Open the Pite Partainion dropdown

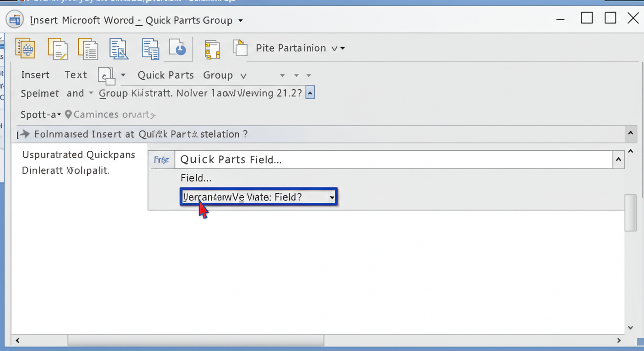tap(300, 48)
